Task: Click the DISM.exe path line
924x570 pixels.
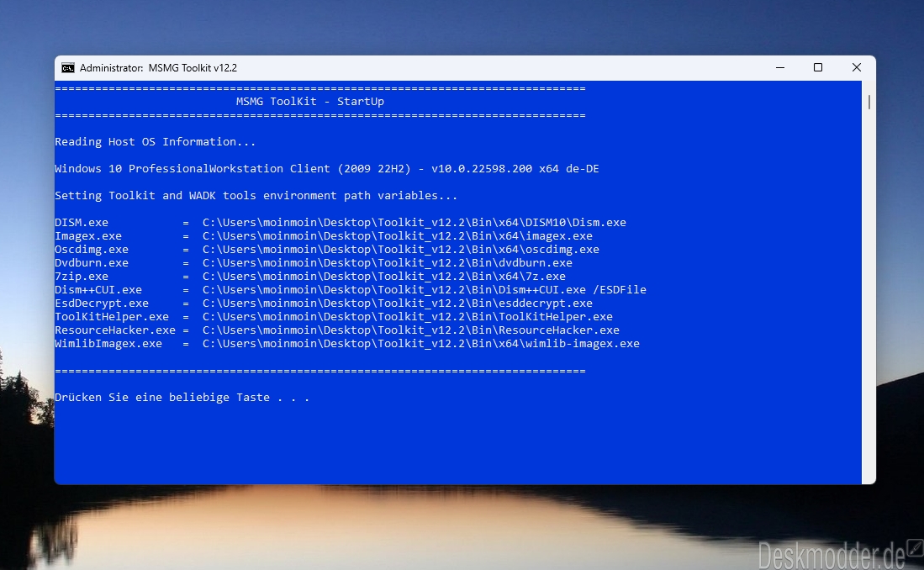Action: click(x=341, y=222)
